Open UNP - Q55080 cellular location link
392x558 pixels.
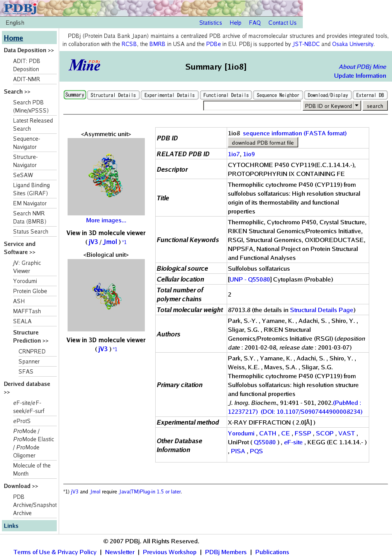250,279
